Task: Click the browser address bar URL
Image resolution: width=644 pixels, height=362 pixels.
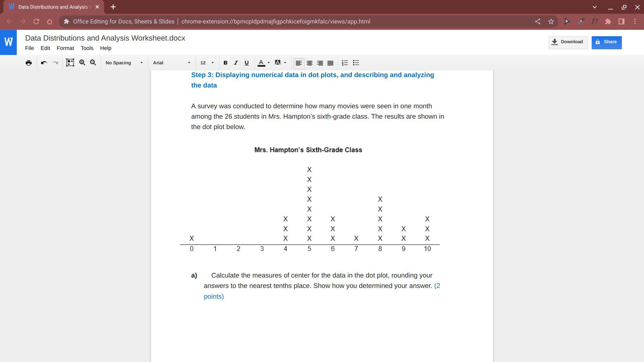Action: pyautogui.click(x=275, y=21)
